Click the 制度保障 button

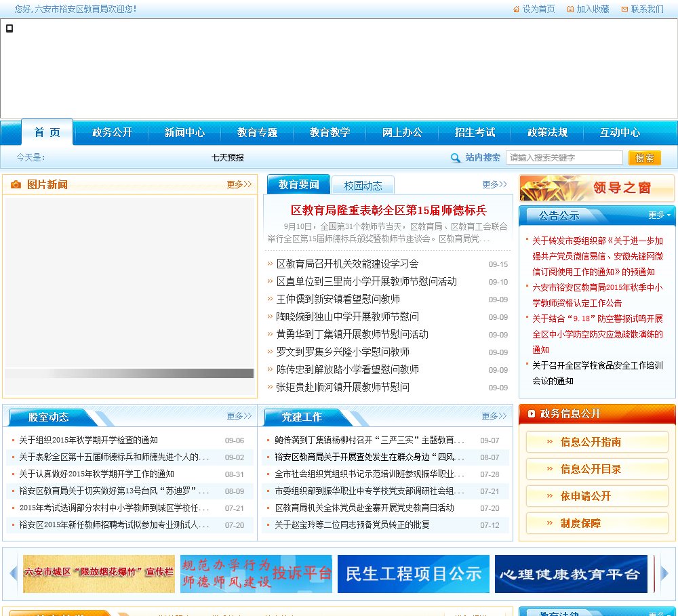[597, 523]
